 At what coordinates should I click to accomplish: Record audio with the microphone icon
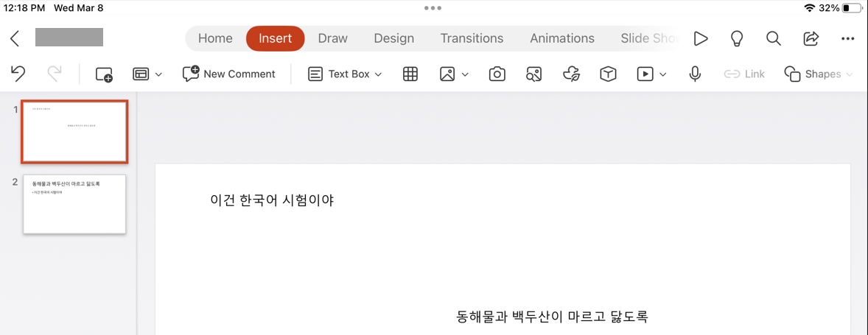coord(696,74)
